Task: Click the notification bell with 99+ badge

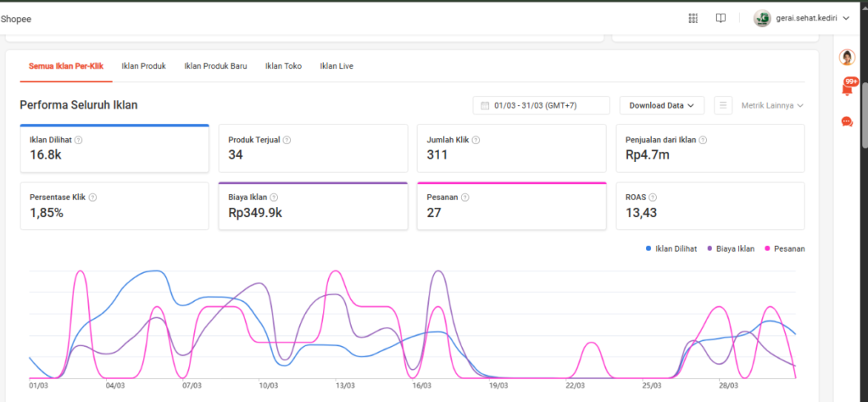Action: tap(847, 88)
